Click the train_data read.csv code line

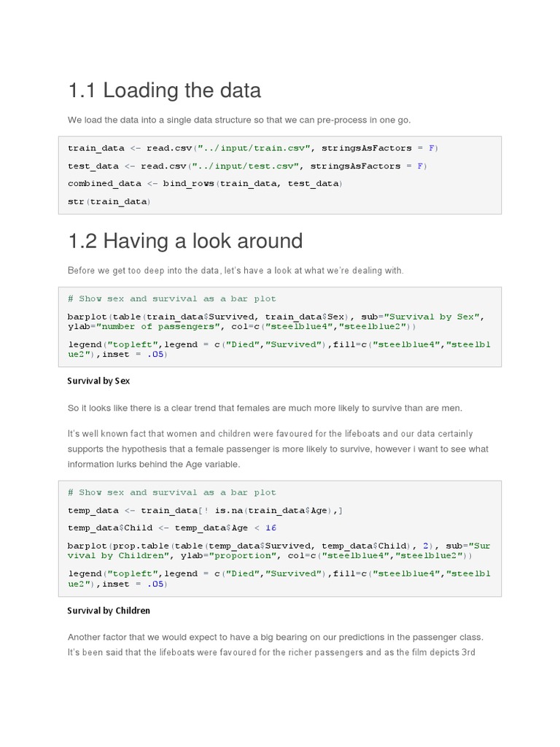(x=252, y=148)
